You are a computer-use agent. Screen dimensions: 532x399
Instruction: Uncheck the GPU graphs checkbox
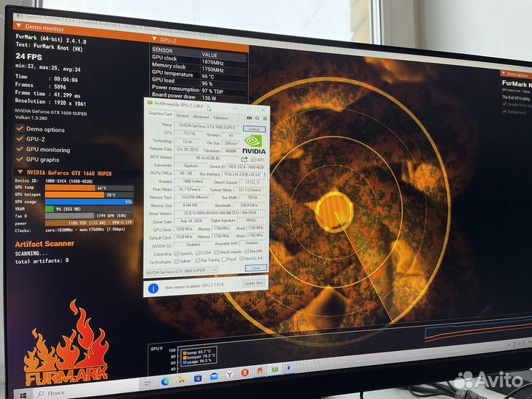pyautogui.click(x=20, y=158)
